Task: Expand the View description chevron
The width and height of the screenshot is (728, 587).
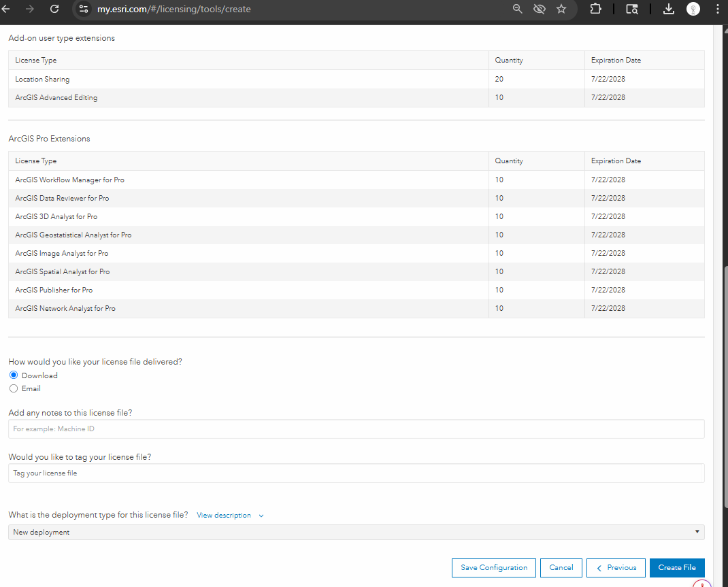Action: pos(261,516)
